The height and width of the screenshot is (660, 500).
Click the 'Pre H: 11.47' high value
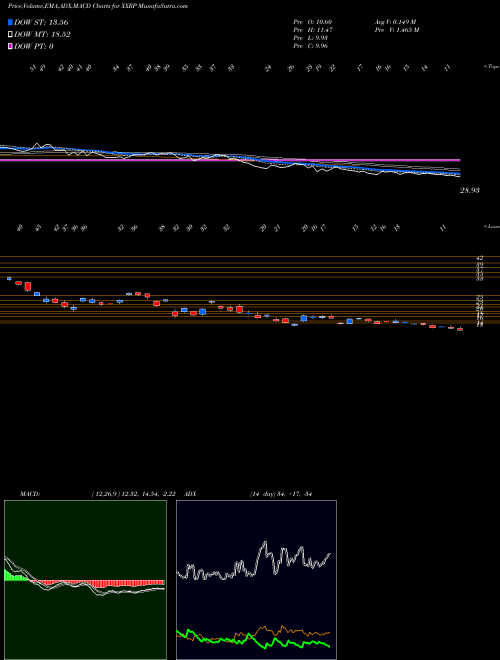(313, 30)
